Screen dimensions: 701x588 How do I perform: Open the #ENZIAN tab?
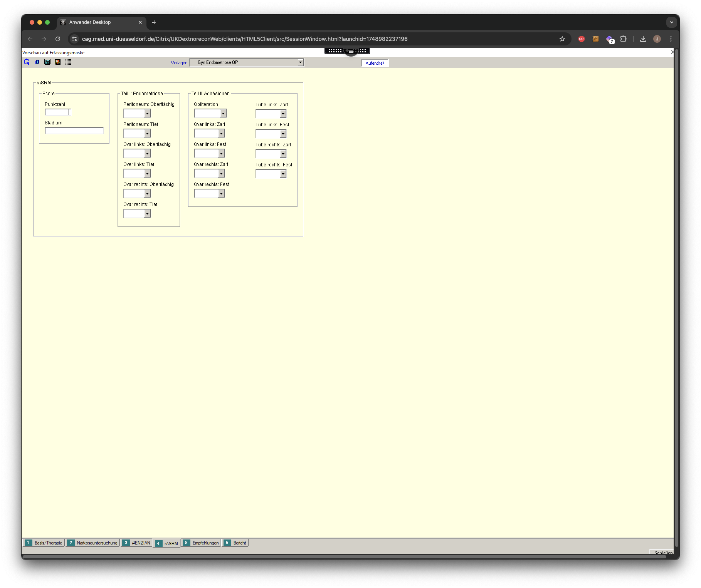(x=137, y=543)
